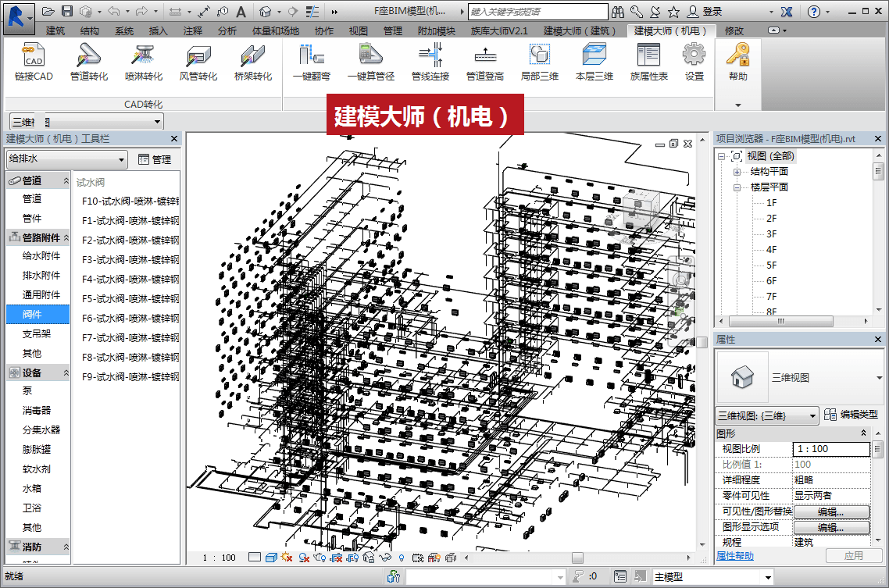This screenshot has height=588, width=889.
Task: Click the 本层三维 floor 3D tool
Action: (594, 62)
